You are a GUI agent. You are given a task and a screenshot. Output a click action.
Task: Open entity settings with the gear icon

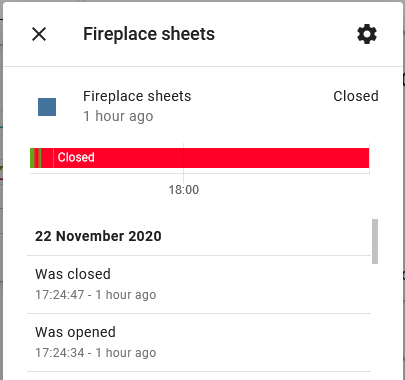[x=367, y=34]
